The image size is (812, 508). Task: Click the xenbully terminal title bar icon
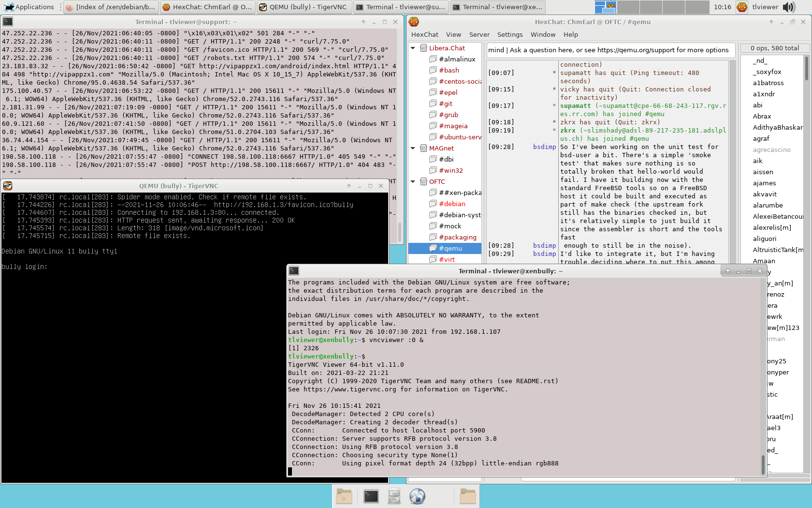[294, 271]
